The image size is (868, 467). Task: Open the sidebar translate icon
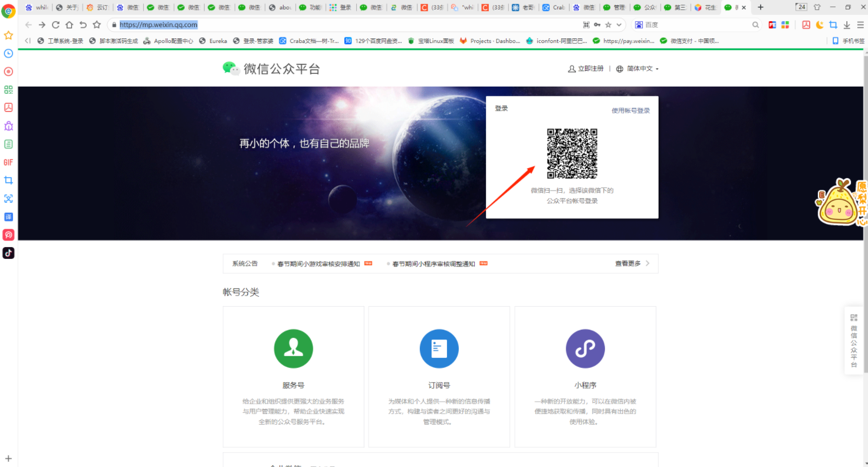[x=8, y=216]
